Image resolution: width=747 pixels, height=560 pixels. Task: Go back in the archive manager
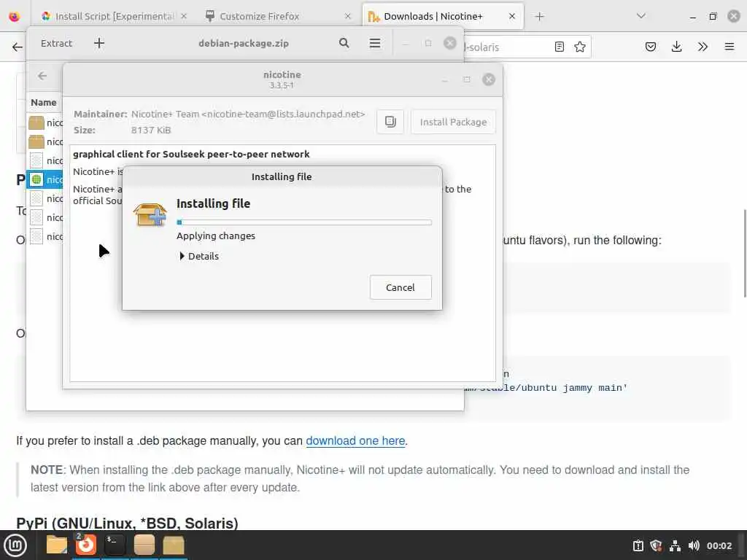(42, 76)
